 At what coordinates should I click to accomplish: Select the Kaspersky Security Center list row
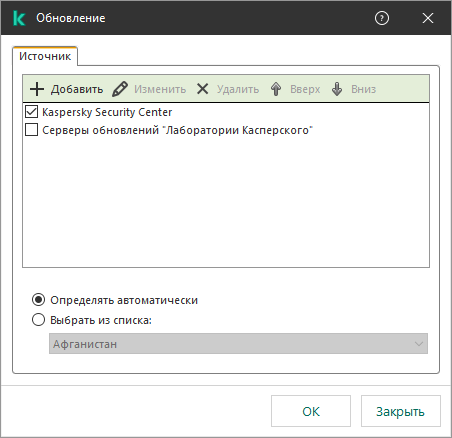tap(226, 112)
